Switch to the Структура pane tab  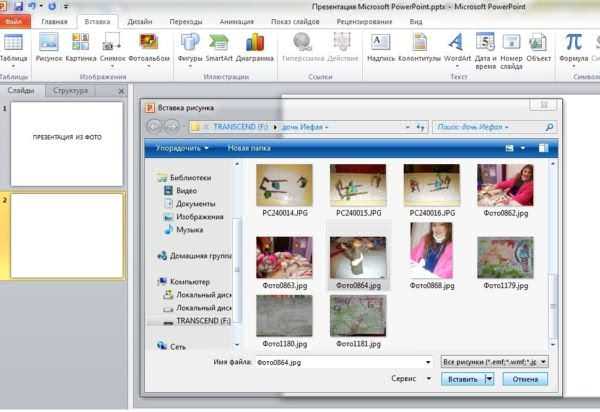[70, 91]
